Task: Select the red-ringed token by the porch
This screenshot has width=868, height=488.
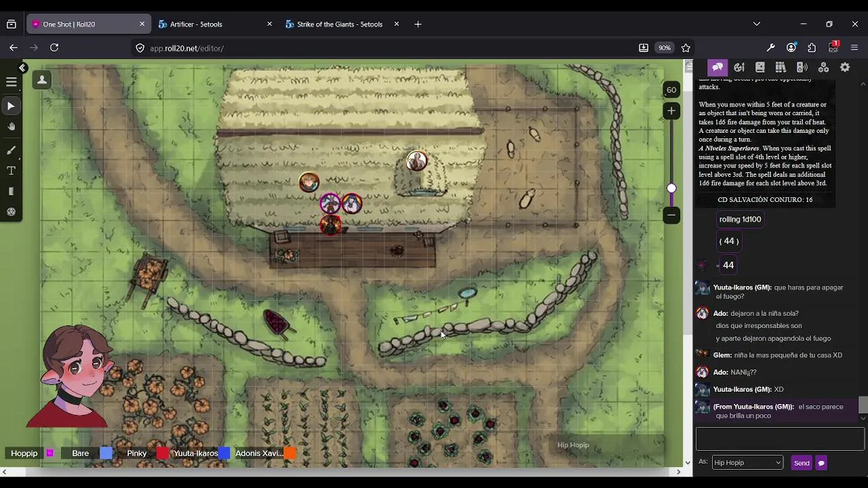Action: pos(330,225)
